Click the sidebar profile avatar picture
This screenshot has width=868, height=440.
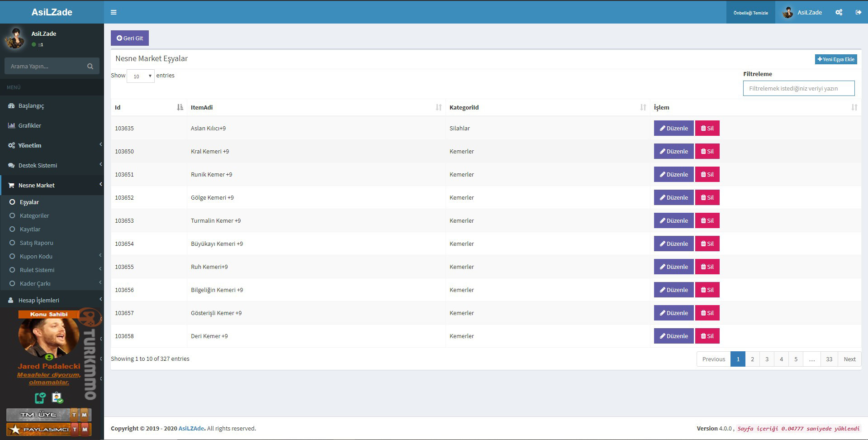pyautogui.click(x=15, y=38)
